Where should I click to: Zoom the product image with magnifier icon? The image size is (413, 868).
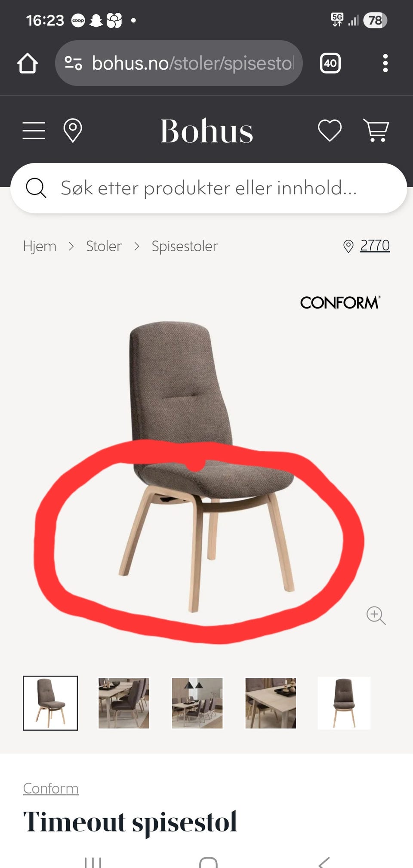[x=376, y=616]
